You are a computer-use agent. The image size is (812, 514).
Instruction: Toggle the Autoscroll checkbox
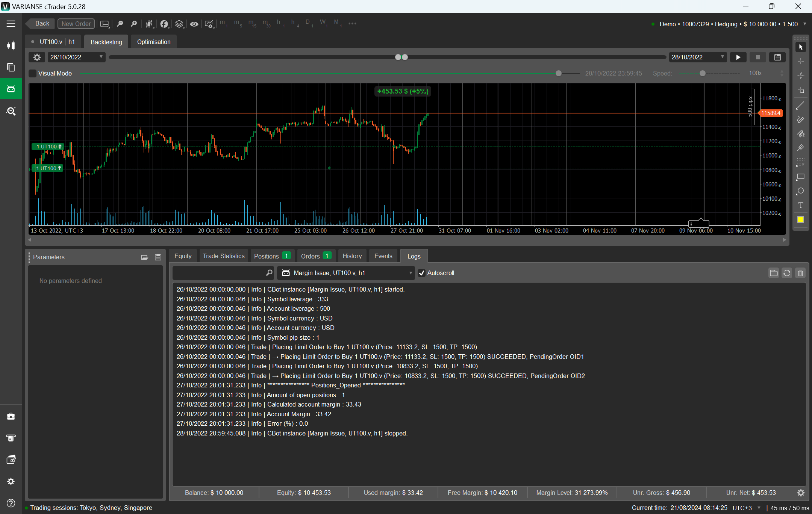click(x=422, y=273)
